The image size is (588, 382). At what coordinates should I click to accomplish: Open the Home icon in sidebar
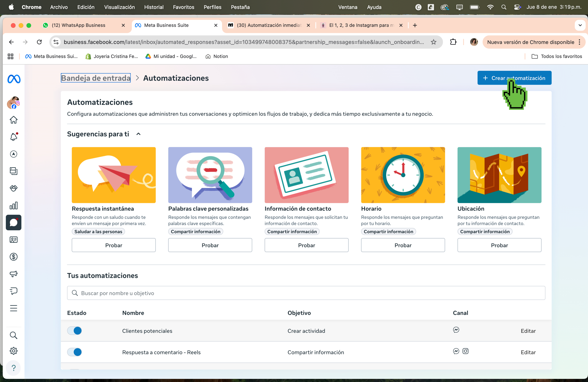pyautogui.click(x=14, y=120)
